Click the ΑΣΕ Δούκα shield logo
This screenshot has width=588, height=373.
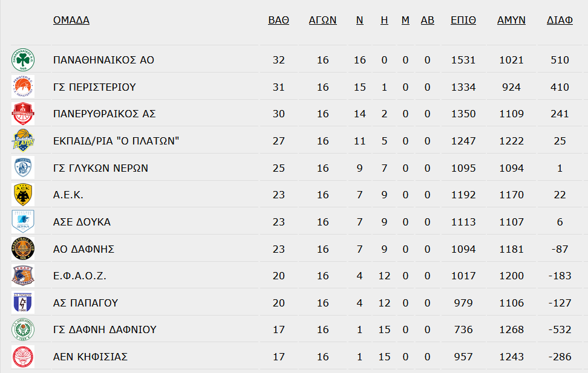(23, 221)
